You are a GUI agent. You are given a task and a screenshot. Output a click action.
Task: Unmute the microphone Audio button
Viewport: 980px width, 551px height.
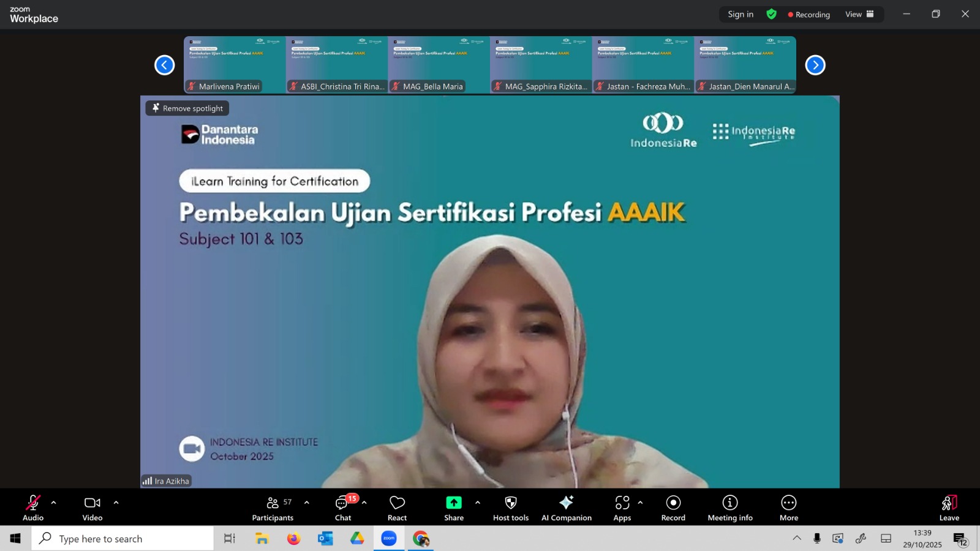pyautogui.click(x=33, y=508)
